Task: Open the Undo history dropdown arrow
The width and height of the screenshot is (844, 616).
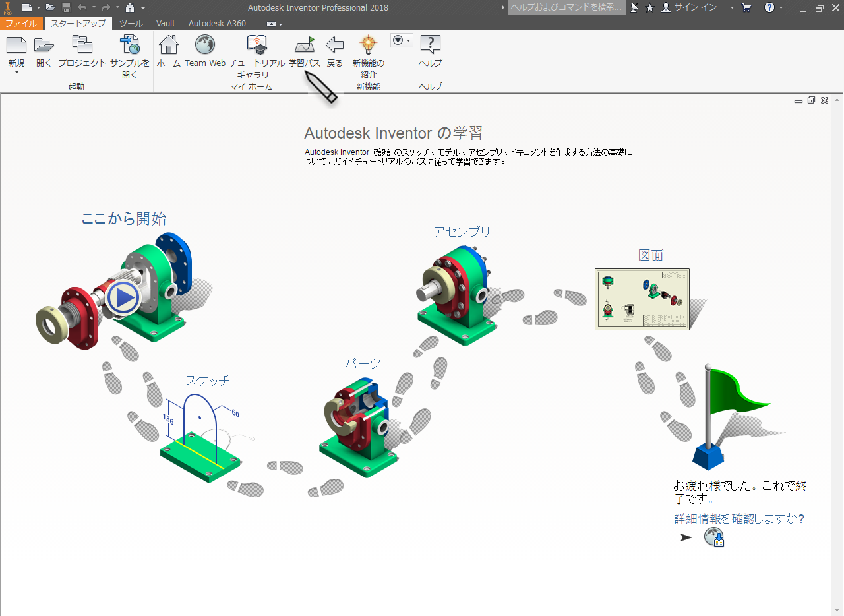Action: (x=93, y=7)
